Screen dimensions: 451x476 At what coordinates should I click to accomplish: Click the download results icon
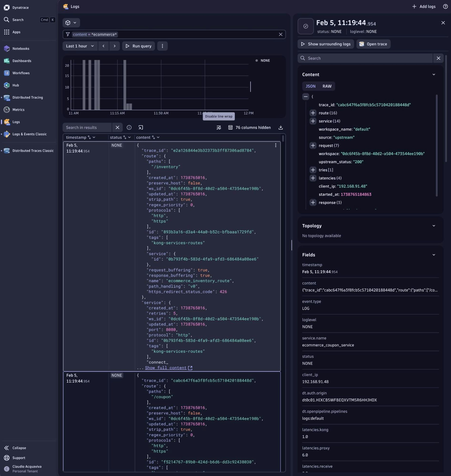coord(280,128)
